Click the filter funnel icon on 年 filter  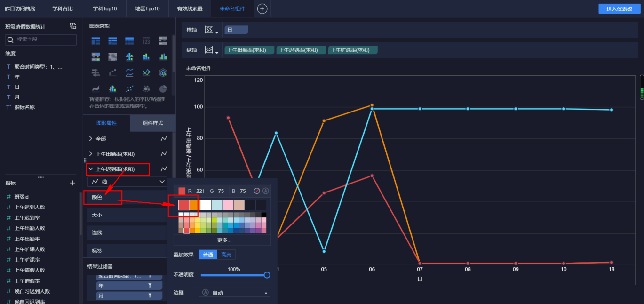[x=150, y=286]
